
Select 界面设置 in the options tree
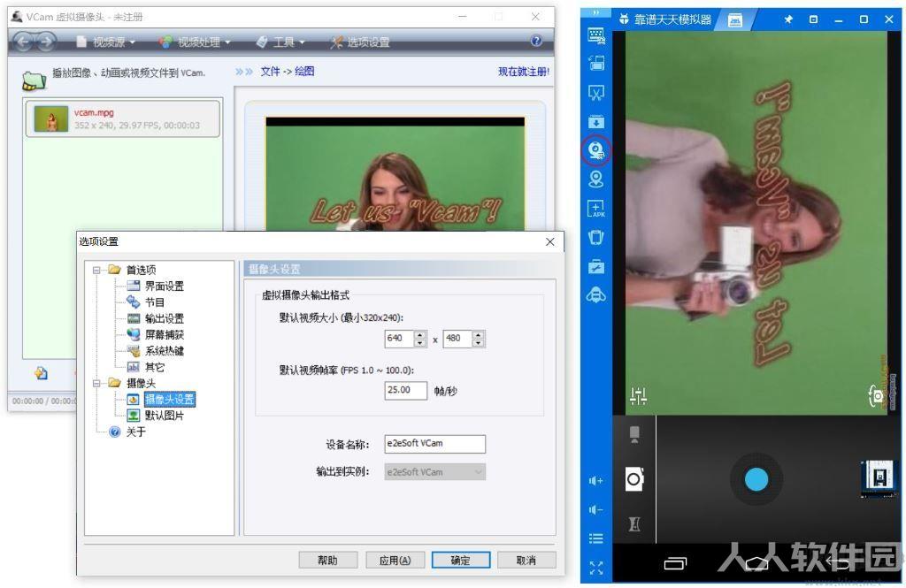coord(164,286)
